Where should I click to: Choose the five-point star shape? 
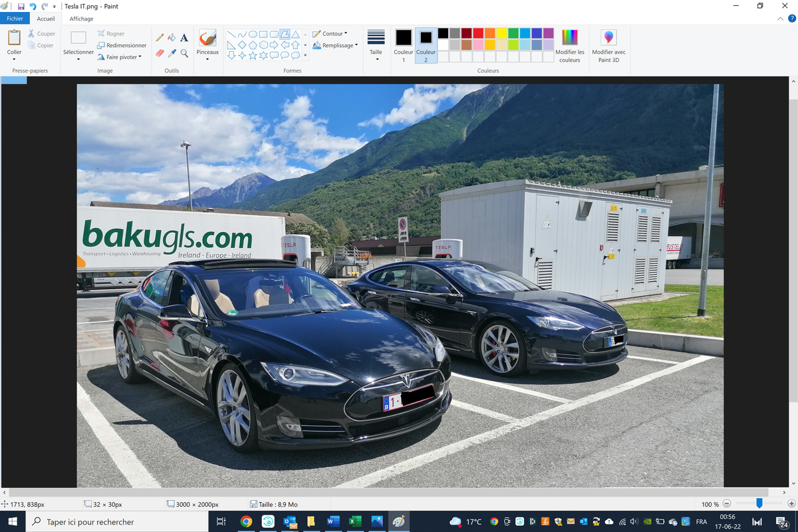click(253, 55)
